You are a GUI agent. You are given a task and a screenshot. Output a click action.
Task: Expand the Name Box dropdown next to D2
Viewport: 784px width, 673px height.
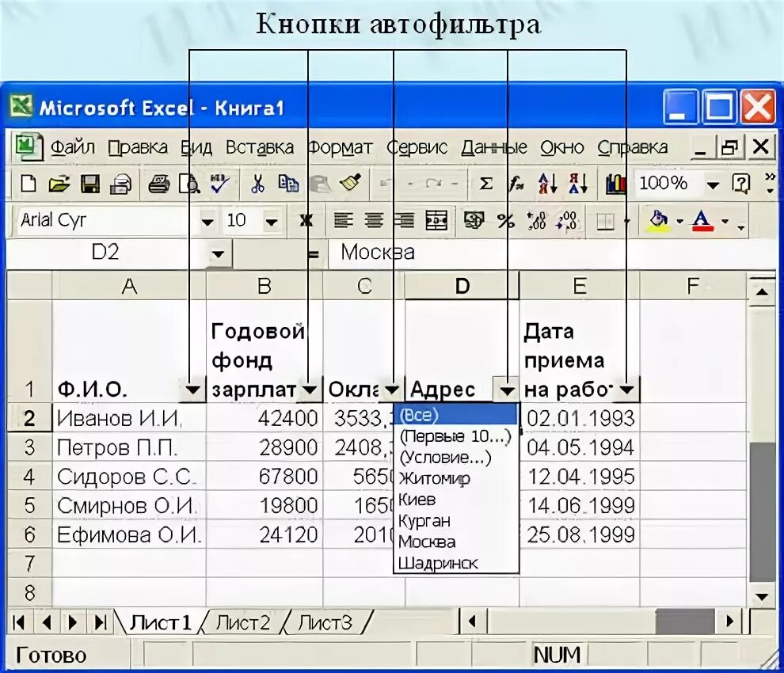[x=218, y=253]
